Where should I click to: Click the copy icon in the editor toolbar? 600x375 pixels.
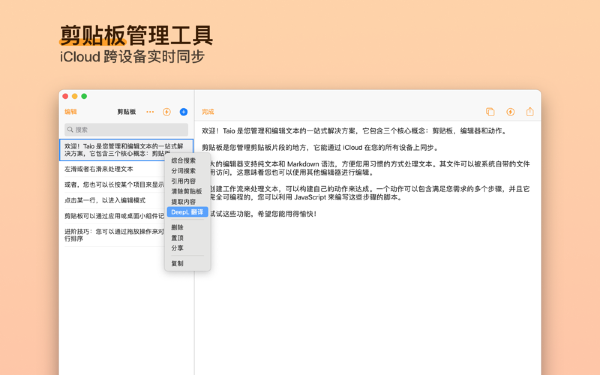pos(490,112)
